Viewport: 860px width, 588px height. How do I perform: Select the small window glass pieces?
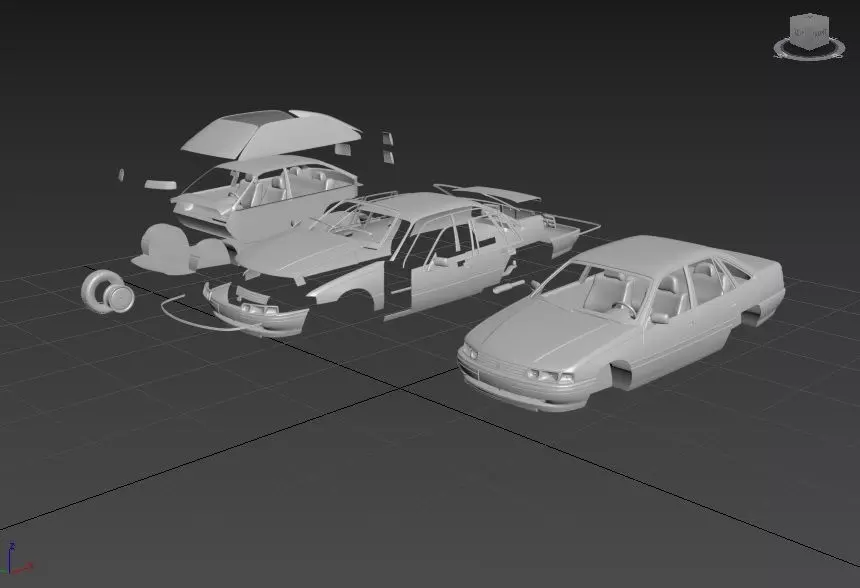click(x=388, y=147)
